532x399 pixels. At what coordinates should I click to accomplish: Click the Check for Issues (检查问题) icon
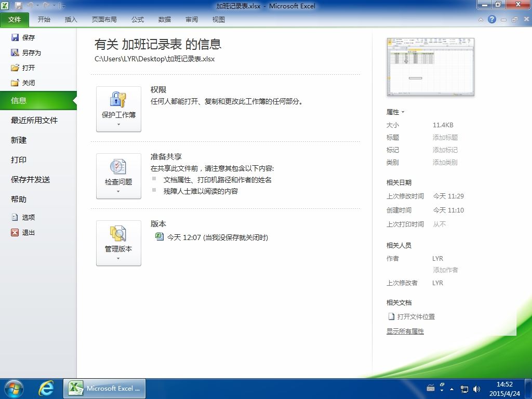(118, 167)
